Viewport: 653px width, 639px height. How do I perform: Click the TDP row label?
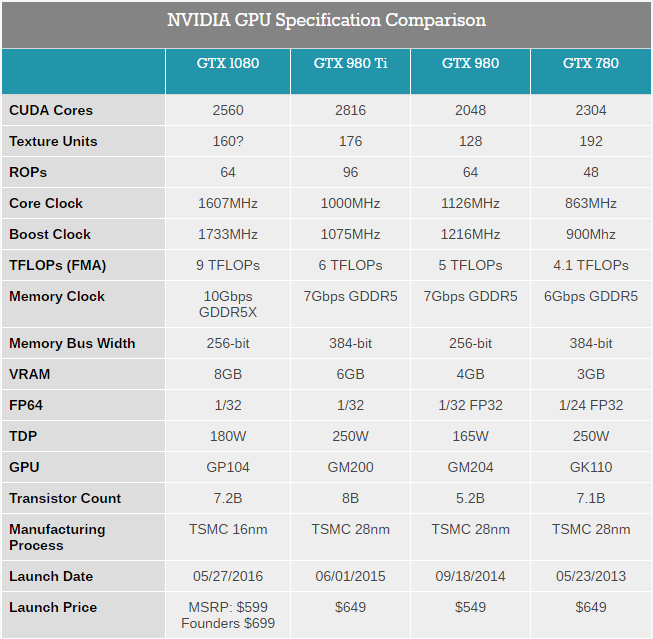click(23, 436)
